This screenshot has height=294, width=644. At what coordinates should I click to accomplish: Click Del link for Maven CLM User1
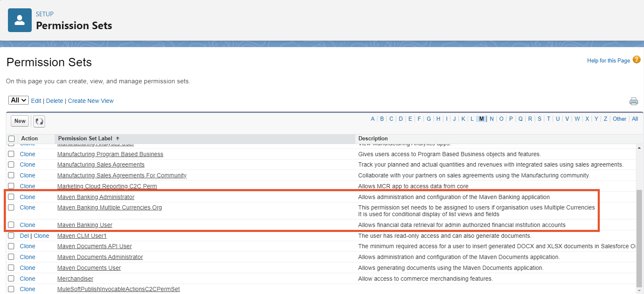[24, 236]
